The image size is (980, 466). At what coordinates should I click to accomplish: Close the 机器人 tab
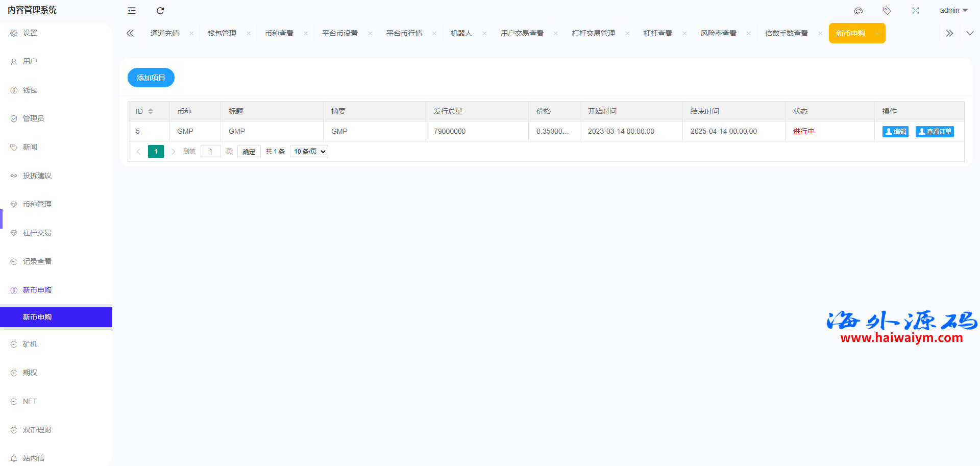484,34
